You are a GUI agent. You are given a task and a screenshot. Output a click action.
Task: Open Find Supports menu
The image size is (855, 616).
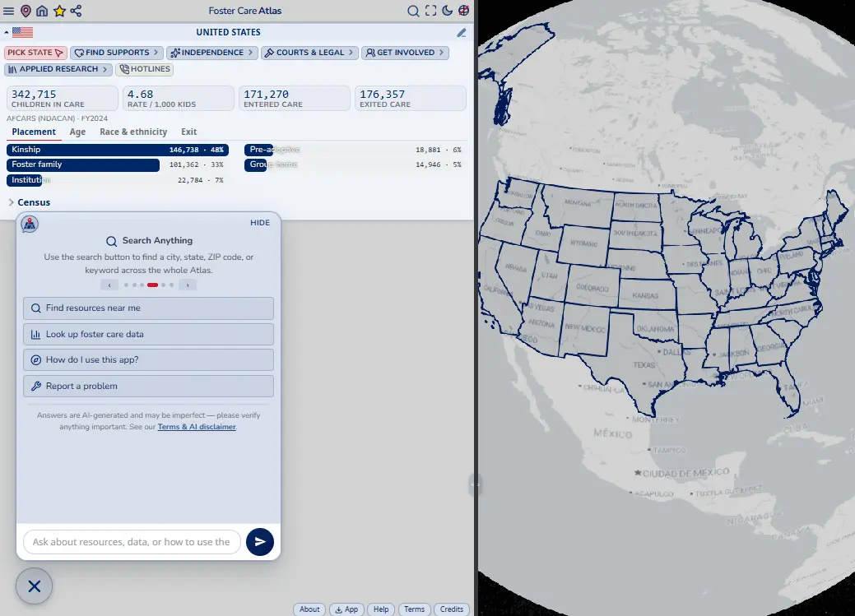click(117, 53)
